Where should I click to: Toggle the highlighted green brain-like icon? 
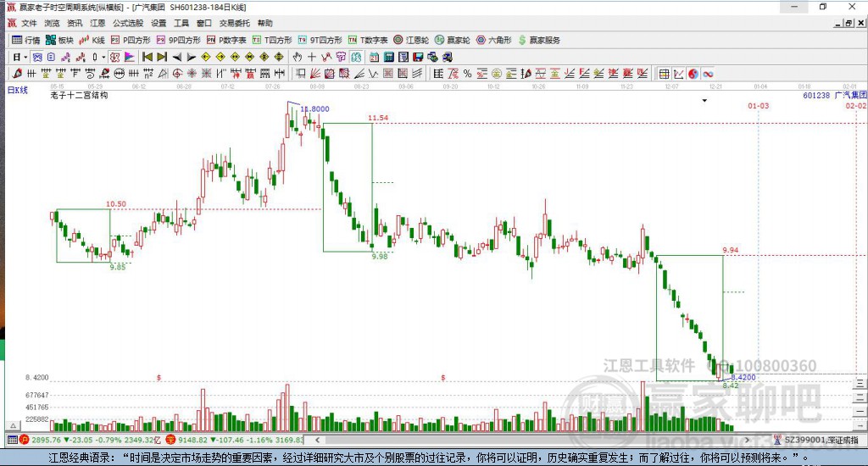coord(355,57)
